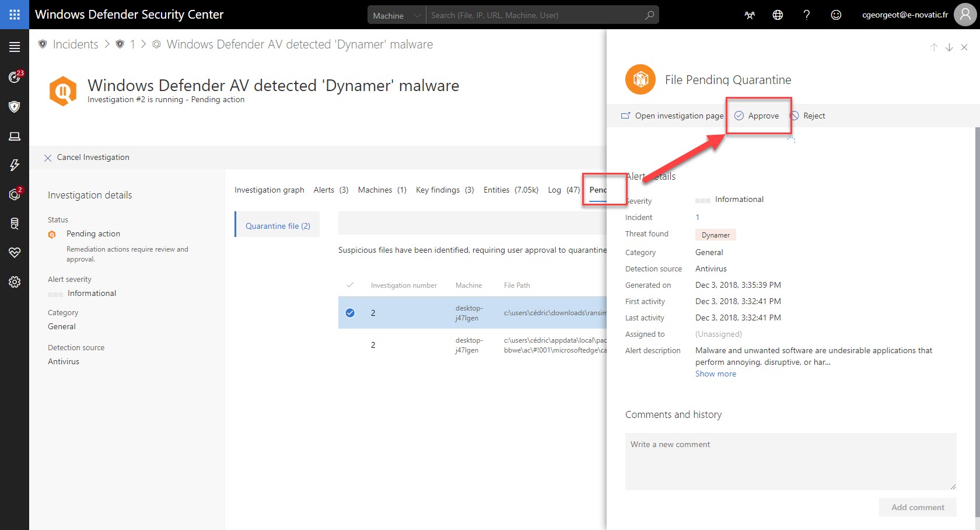Uncheck the selected first row checkbox
Image resolution: width=980 pixels, height=530 pixels.
coord(350,312)
